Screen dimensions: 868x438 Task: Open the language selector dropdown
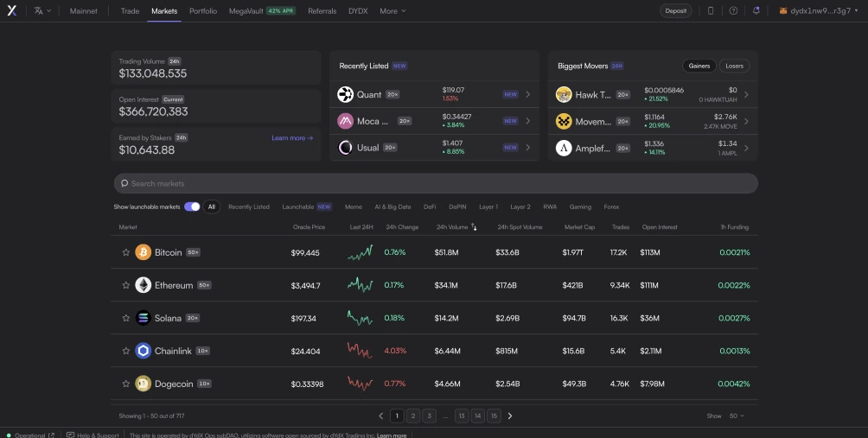[42, 10]
